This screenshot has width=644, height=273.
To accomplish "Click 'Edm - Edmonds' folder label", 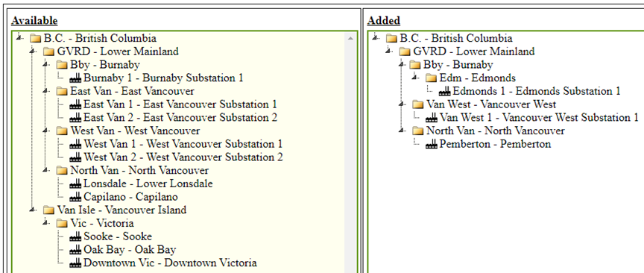I will pyautogui.click(x=477, y=78).
